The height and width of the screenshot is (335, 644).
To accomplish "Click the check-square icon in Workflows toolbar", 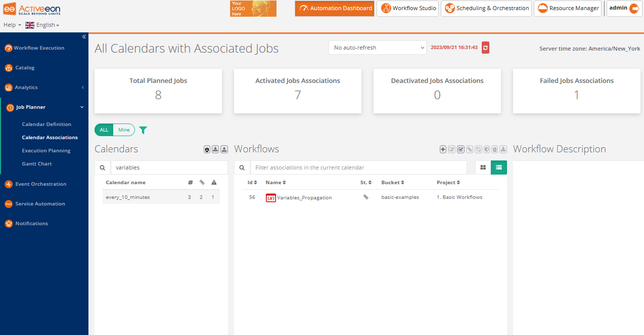I will tap(461, 149).
